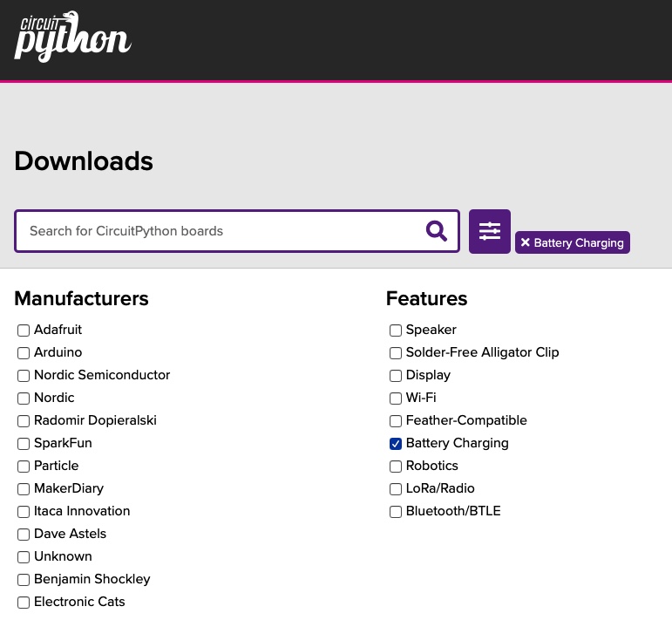Open the CircuitPython logo homepage
Viewport: 672px width, 620px height.
pyautogui.click(x=72, y=37)
